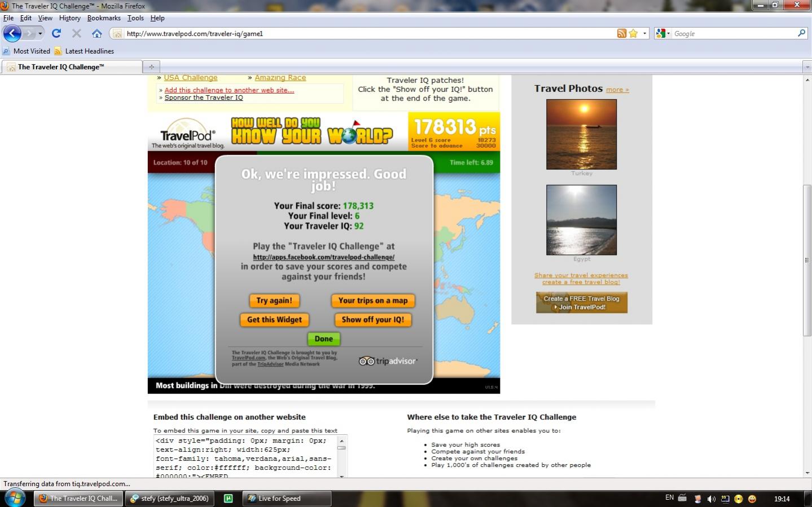Open the address bar history dropdown
812x507 pixels.
coord(644,34)
